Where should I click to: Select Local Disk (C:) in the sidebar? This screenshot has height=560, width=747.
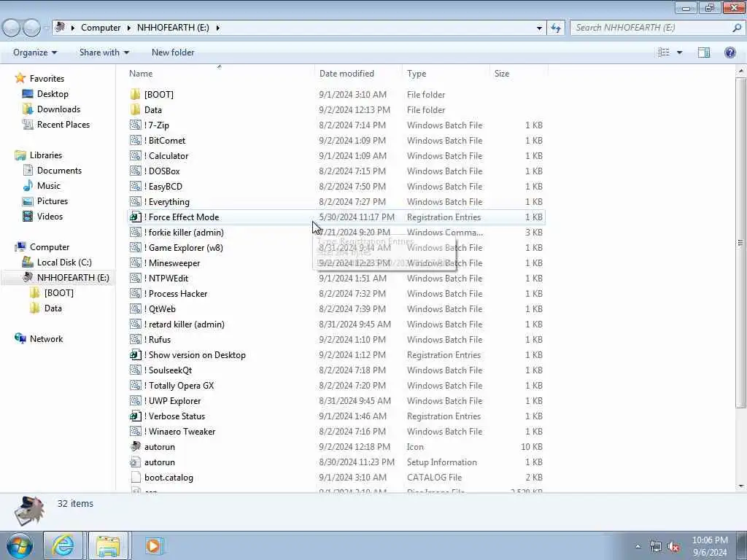tap(64, 262)
